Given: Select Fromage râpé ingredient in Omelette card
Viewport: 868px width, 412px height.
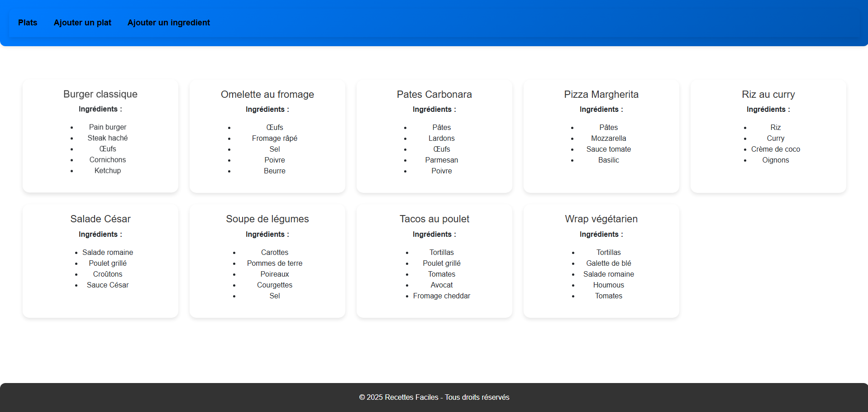Looking at the screenshot, I should pos(274,139).
